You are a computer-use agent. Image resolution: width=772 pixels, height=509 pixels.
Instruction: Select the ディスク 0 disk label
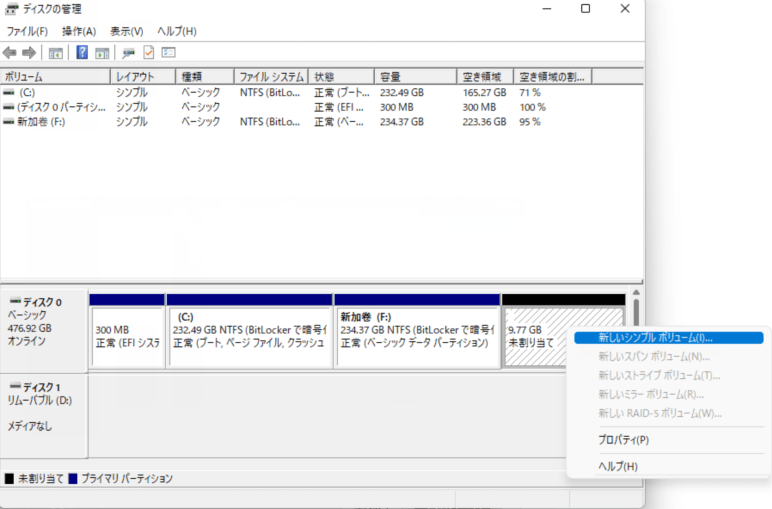(43, 302)
